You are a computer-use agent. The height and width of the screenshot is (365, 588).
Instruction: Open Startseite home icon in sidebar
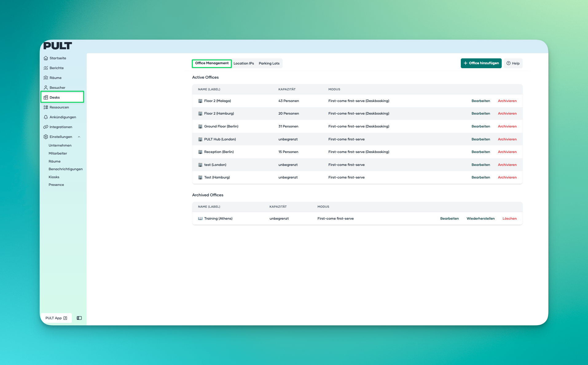pyautogui.click(x=46, y=58)
